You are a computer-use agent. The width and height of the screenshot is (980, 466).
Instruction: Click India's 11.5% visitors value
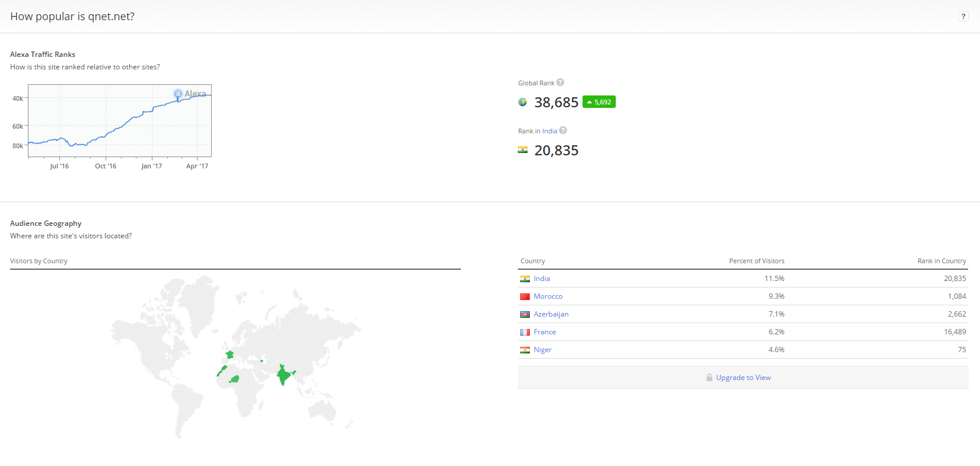coord(774,279)
